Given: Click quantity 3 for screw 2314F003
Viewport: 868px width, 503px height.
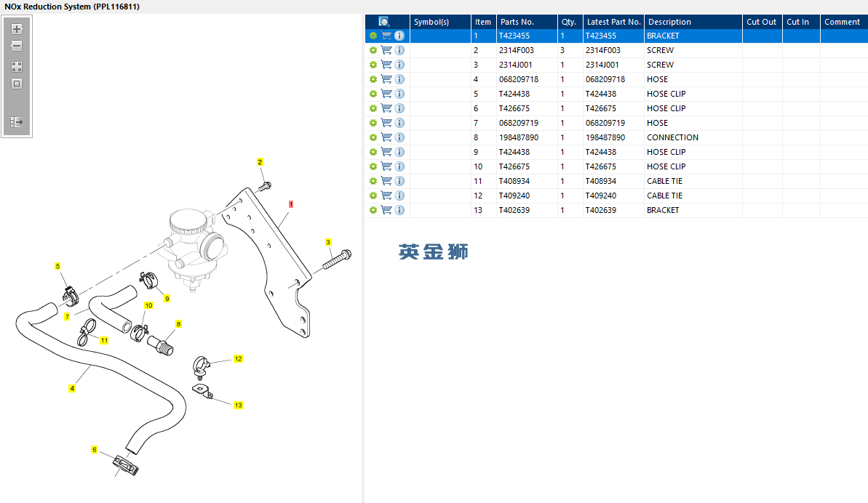Looking at the screenshot, I should click(x=562, y=50).
